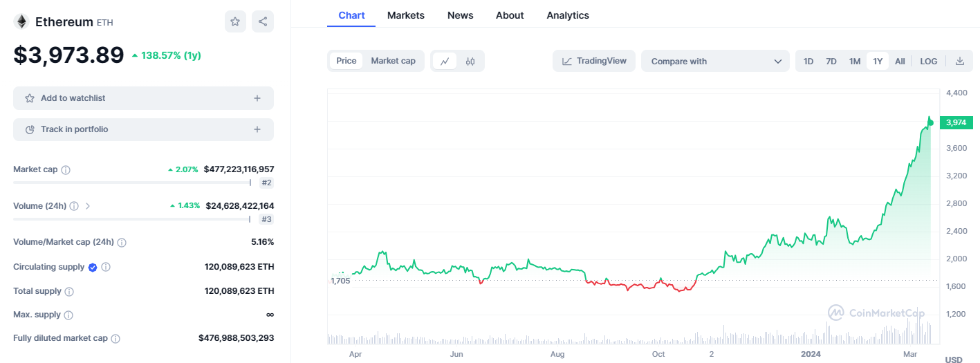This screenshot has width=980, height=363.
Task: Click Circulating supply verified badge
Action: pos(93,267)
